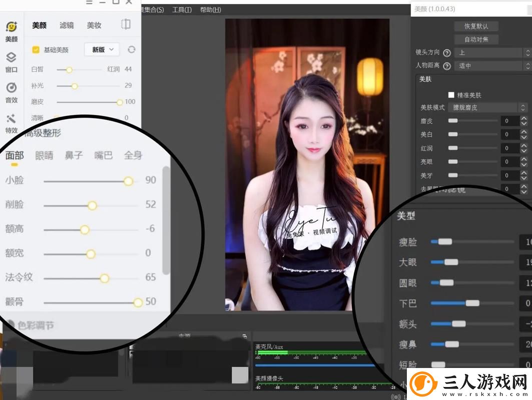Image resolution: width=532 pixels, height=400 pixels.
Task: Open the 新版 version dropdown
Action: [x=102, y=50]
